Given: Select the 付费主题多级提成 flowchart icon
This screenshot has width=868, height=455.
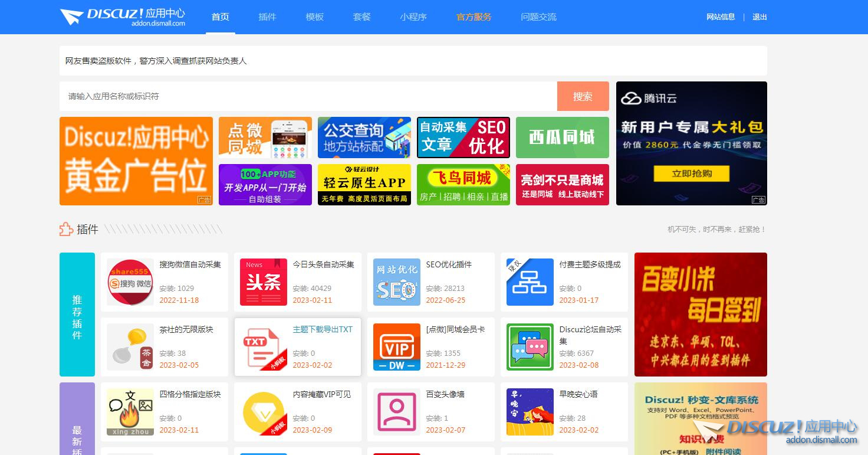Looking at the screenshot, I should coord(530,282).
